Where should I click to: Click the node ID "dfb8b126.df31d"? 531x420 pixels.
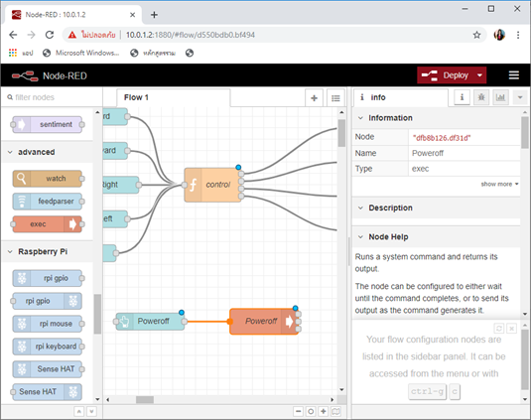tap(442, 138)
